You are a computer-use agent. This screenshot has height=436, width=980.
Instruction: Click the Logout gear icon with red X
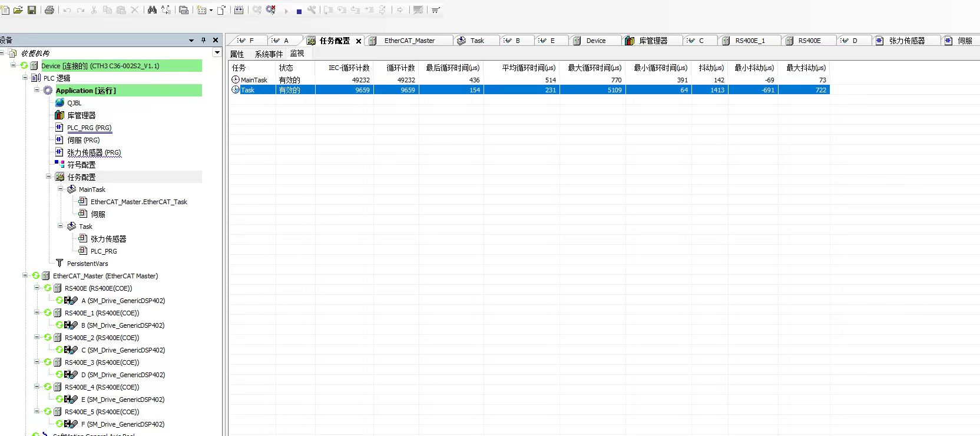pyautogui.click(x=271, y=10)
